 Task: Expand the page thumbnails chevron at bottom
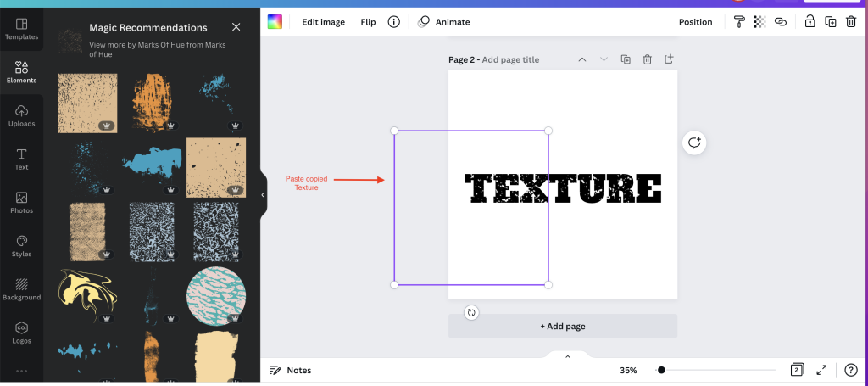(x=567, y=356)
